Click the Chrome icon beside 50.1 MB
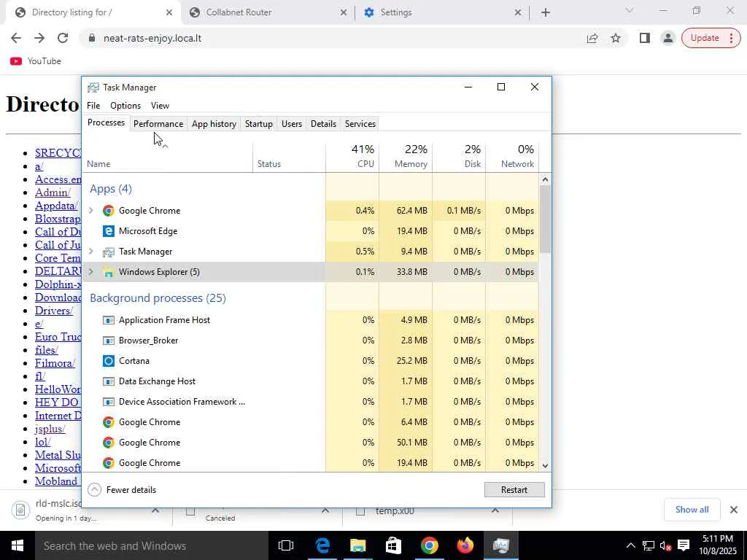The image size is (747, 560). [x=109, y=443]
